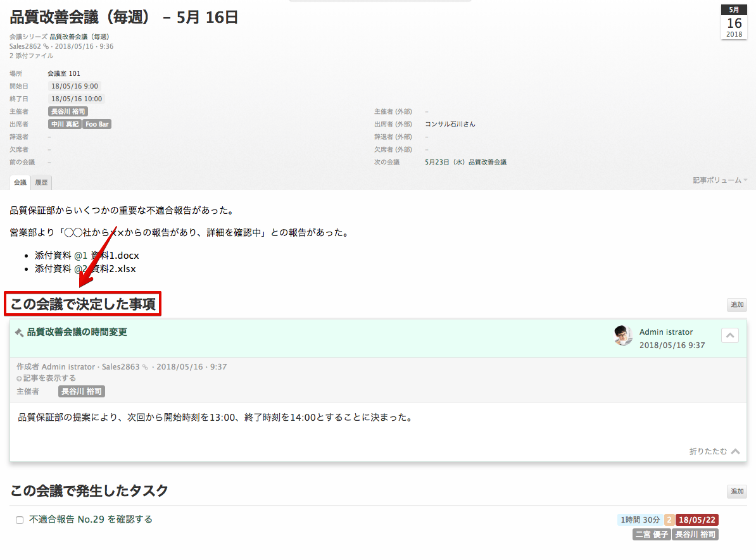The width and height of the screenshot is (756, 560).
Task: Check the task 不適合報告 No.29 を確認する checkbox
Action: click(20, 520)
